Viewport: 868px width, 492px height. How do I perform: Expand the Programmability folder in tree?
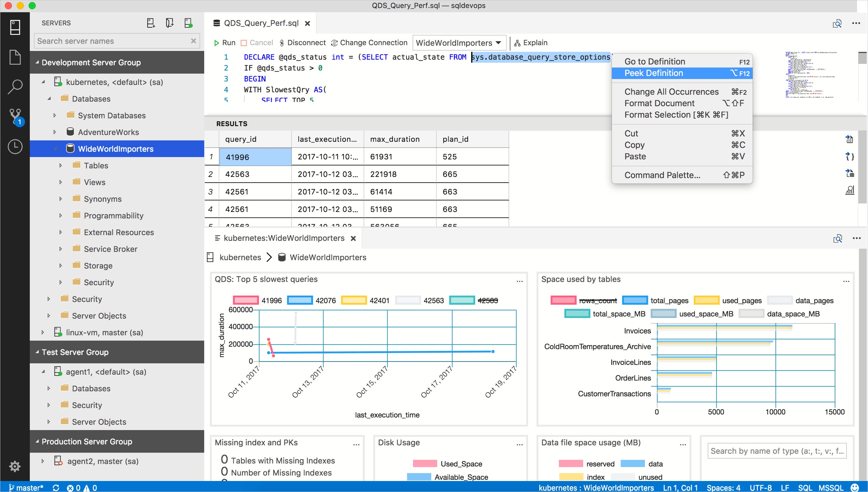tap(60, 215)
